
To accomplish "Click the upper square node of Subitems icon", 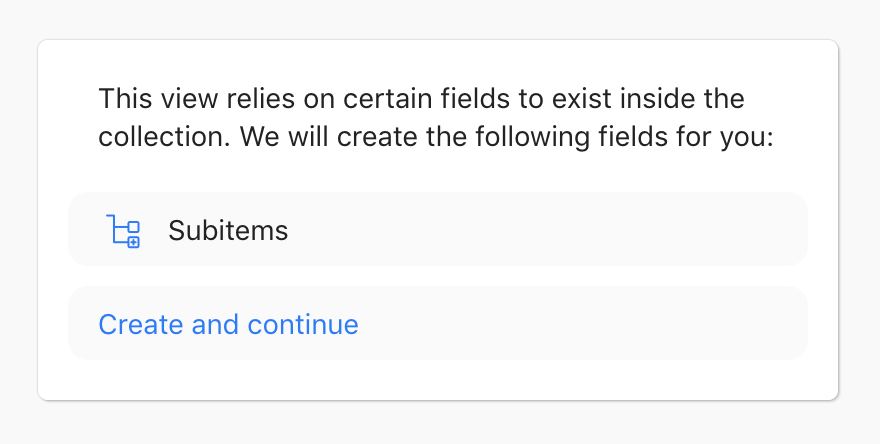I will click(134, 227).
